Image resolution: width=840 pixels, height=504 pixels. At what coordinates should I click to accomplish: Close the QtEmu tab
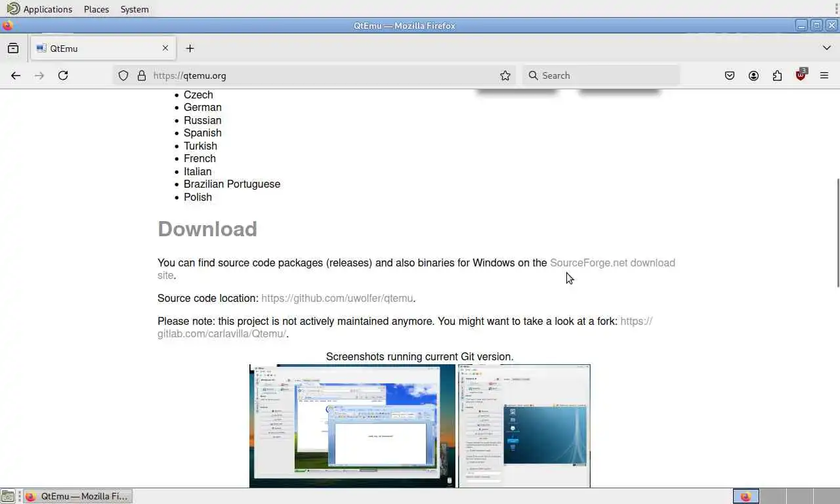[x=165, y=48]
